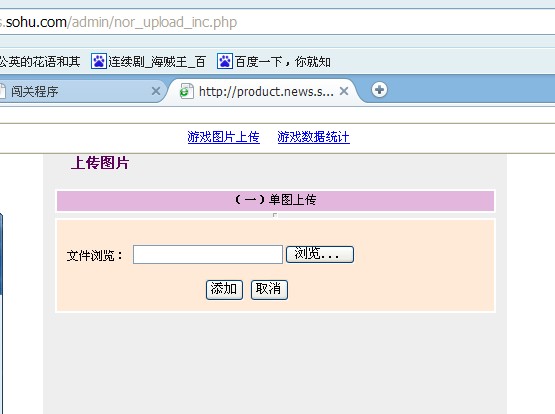The image size is (555, 414).
Task: Click the Baidu paw icon beside 连续剧
Action: [x=99, y=62]
